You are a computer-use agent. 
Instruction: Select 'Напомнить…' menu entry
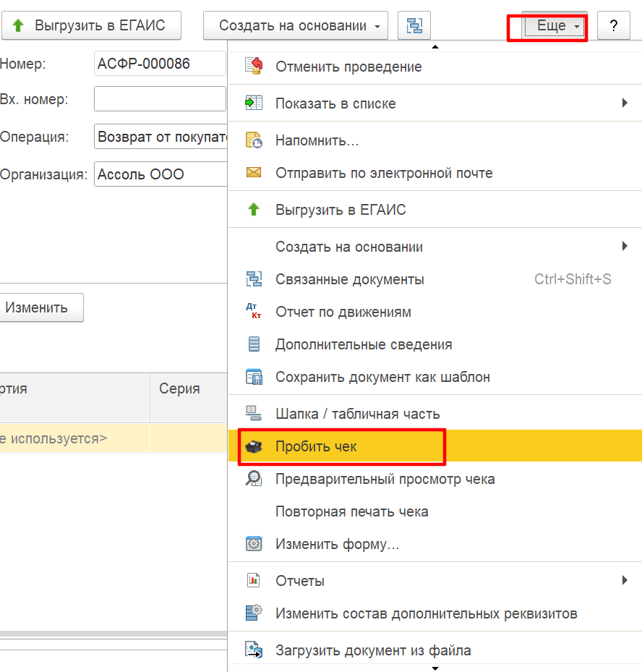tap(435, 140)
